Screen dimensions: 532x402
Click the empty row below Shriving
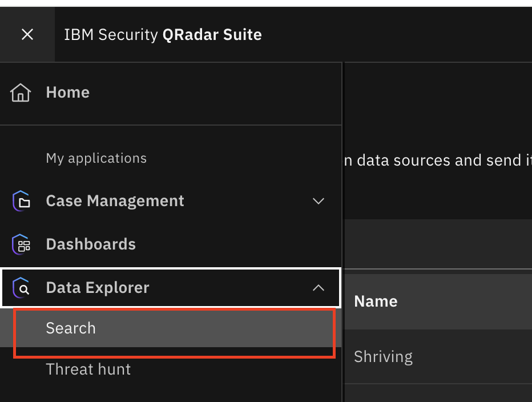pos(438,393)
